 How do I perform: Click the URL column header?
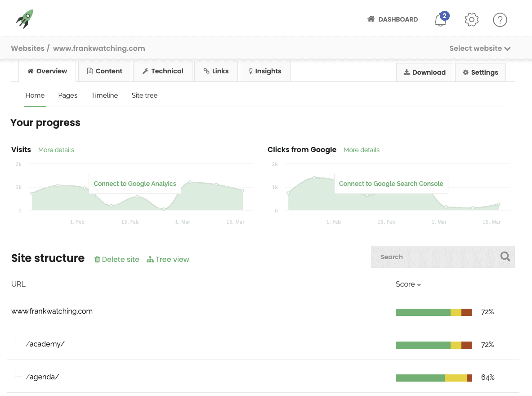tap(18, 284)
